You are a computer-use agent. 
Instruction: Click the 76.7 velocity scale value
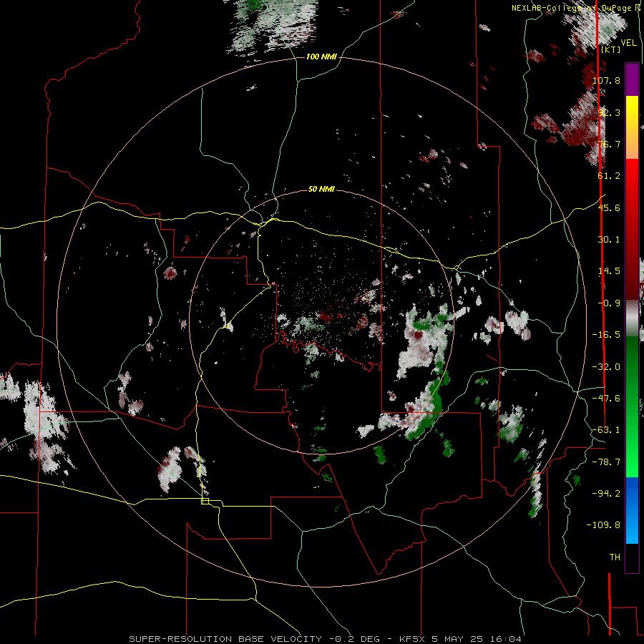pos(609,144)
